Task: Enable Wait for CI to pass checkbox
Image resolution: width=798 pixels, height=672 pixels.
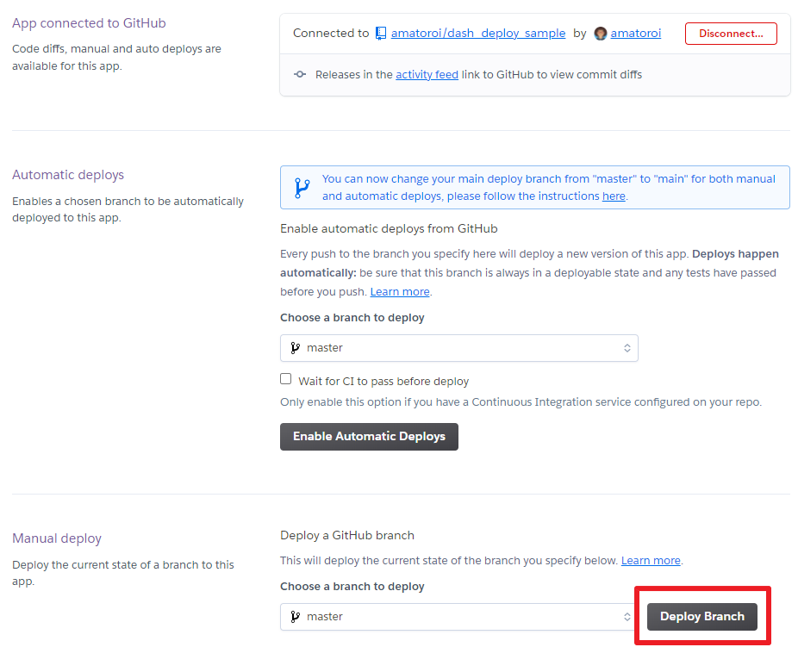Action: (x=285, y=379)
